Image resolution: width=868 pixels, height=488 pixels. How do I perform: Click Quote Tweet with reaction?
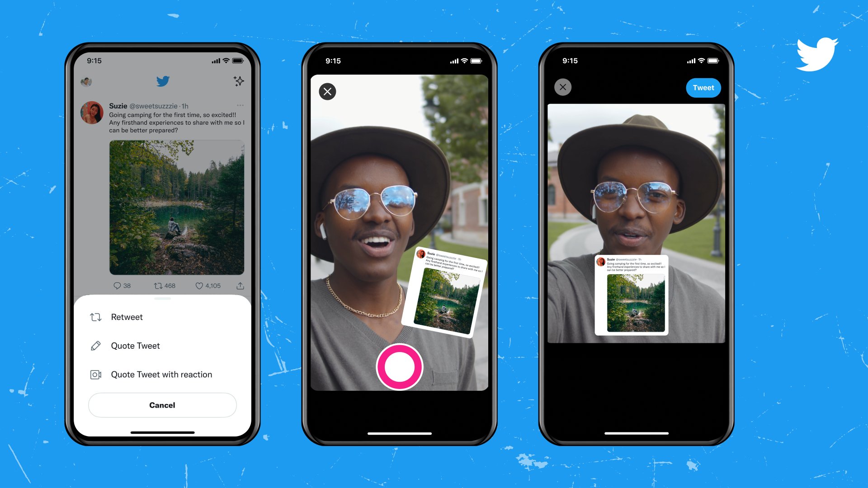pos(161,374)
